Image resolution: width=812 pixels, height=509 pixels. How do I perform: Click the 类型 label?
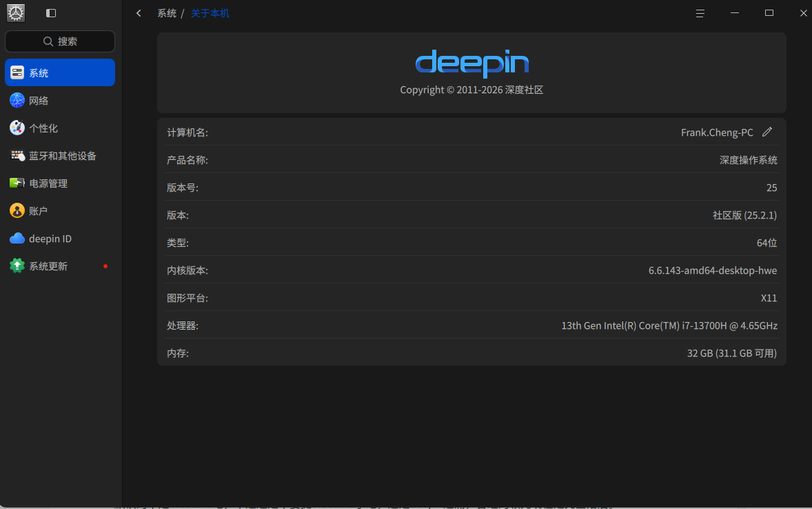point(177,243)
